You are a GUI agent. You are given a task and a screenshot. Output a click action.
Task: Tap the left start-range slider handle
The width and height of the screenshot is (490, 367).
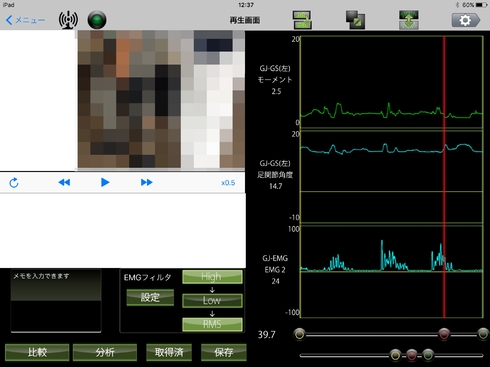point(300,334)
